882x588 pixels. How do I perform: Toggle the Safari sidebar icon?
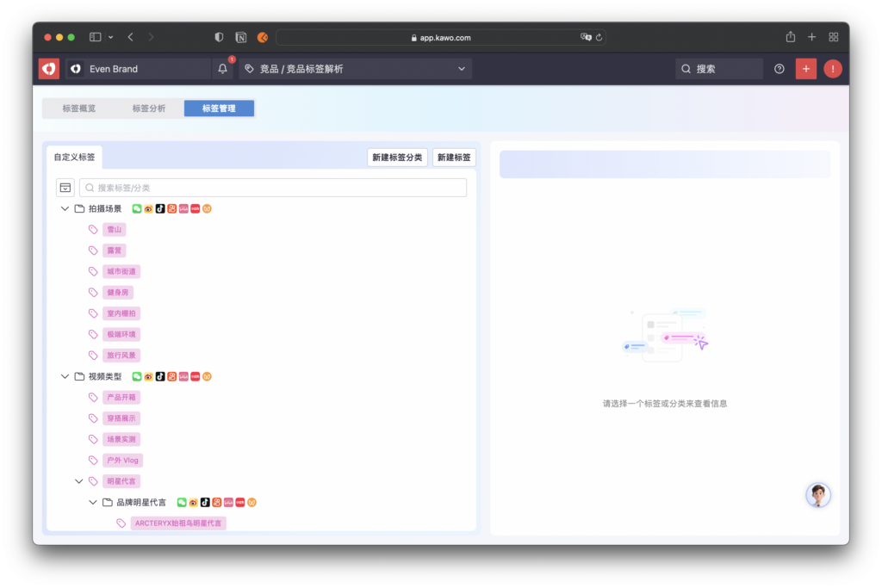(x=96, y=37)
